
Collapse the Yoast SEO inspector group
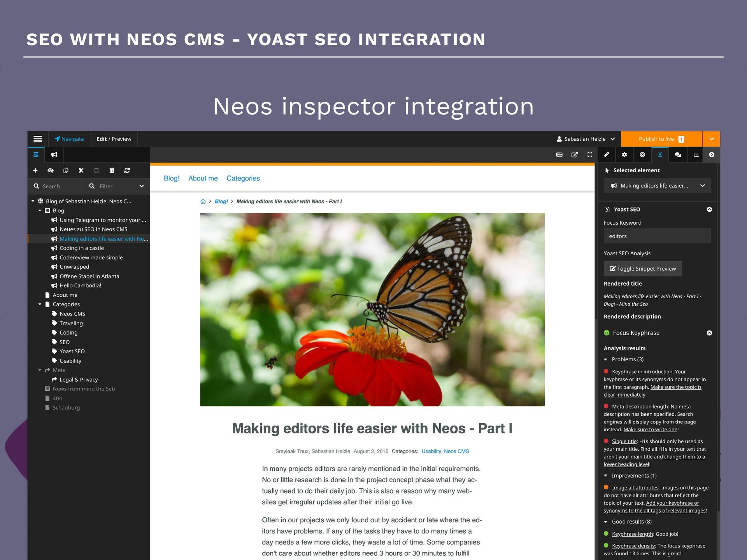tap(709, 209)
